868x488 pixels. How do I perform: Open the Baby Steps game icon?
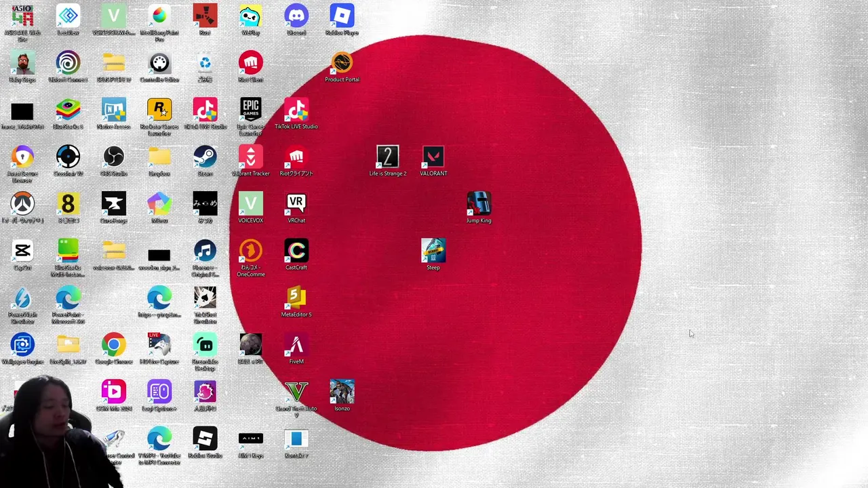[22, 63]
